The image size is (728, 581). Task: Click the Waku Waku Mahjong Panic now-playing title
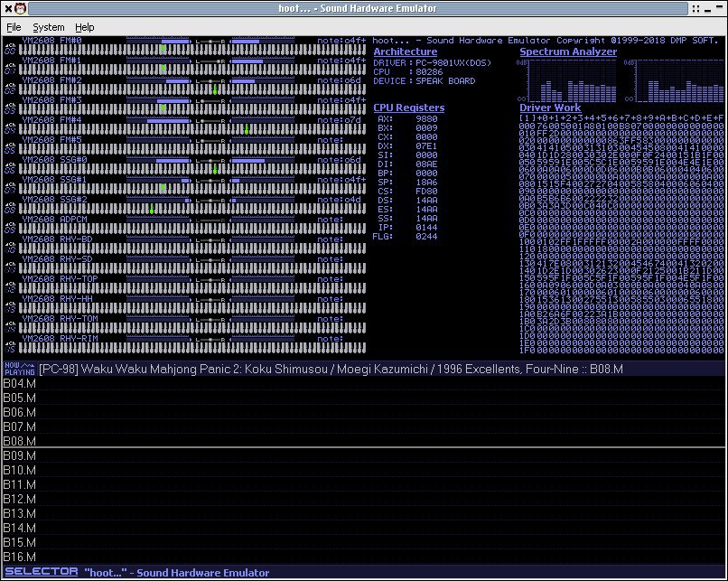[331, 370]
